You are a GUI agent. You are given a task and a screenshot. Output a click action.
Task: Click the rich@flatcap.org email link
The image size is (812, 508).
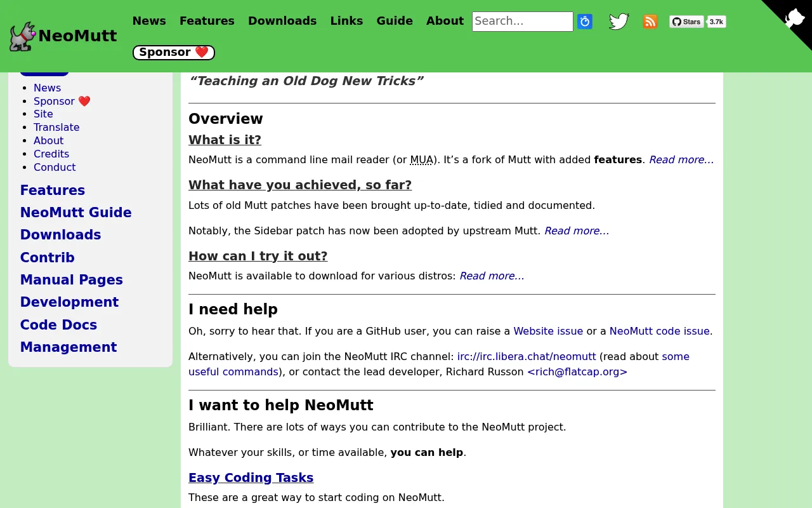[x=577, y=372]
